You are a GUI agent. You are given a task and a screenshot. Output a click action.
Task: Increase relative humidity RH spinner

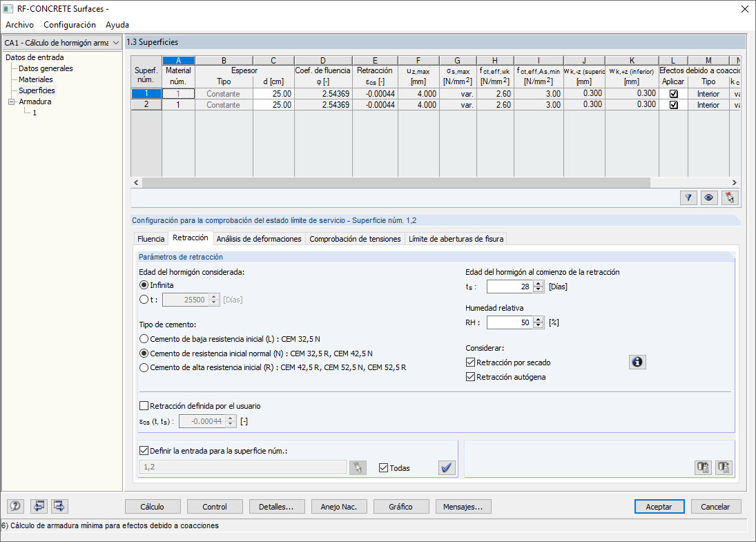[539, 319]
